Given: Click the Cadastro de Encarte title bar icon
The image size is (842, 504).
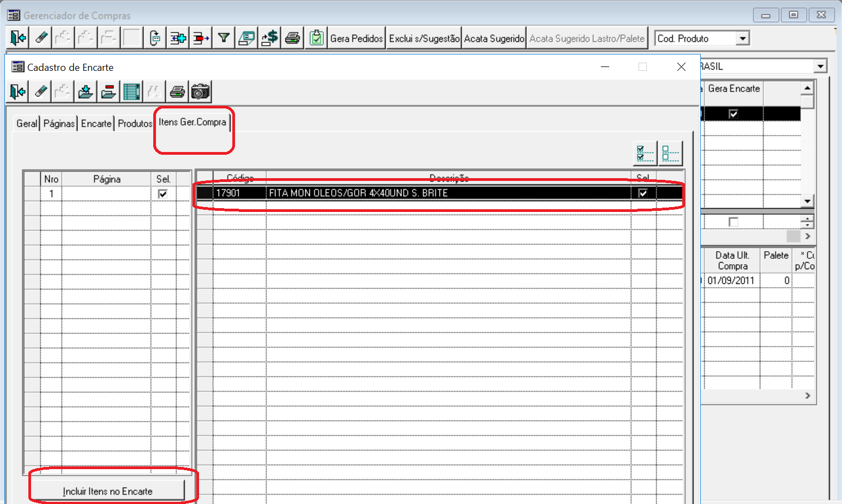Looking at the screenshot, I should pyautogui.click(x=18, y=67).
